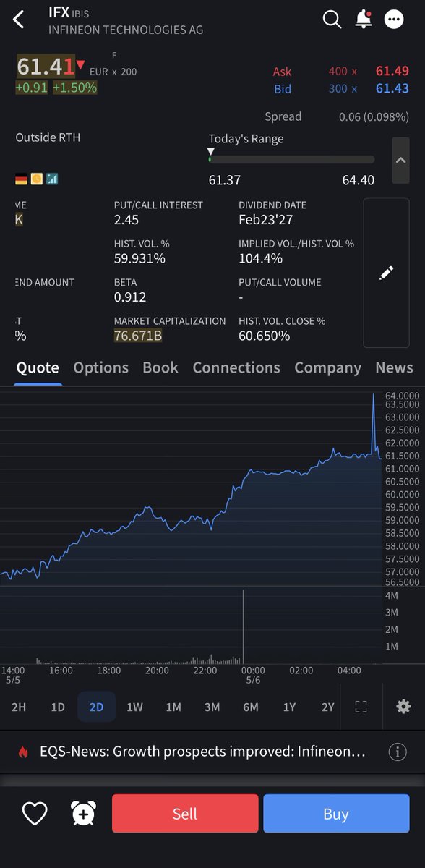Image resolution: width=425 pixels, height=868 pixels.
Task: Create a price alert with alarm icon
Action: point(83,814)
